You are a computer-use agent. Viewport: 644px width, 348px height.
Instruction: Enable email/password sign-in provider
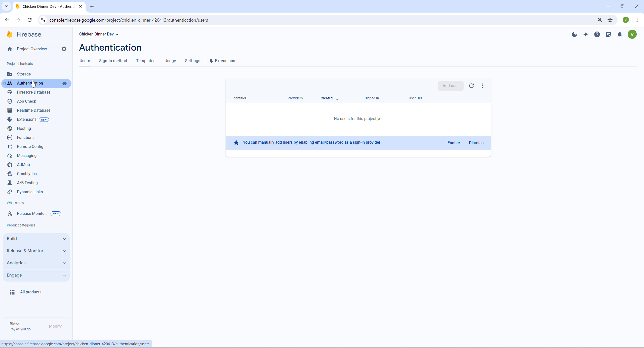tap(454, 143)
